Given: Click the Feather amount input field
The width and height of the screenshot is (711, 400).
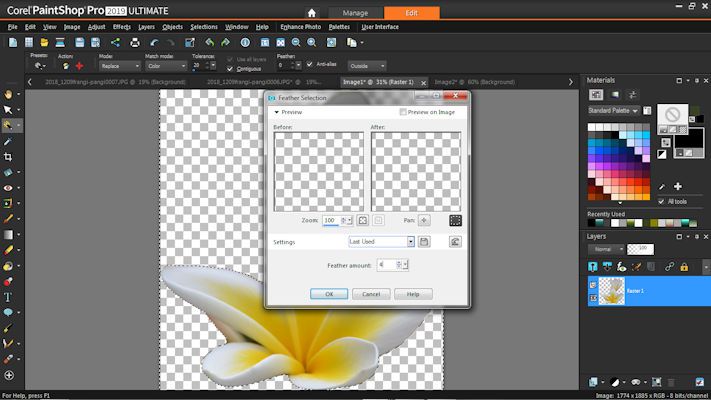Looking at the screenshot, I should [x=385, y=265].
